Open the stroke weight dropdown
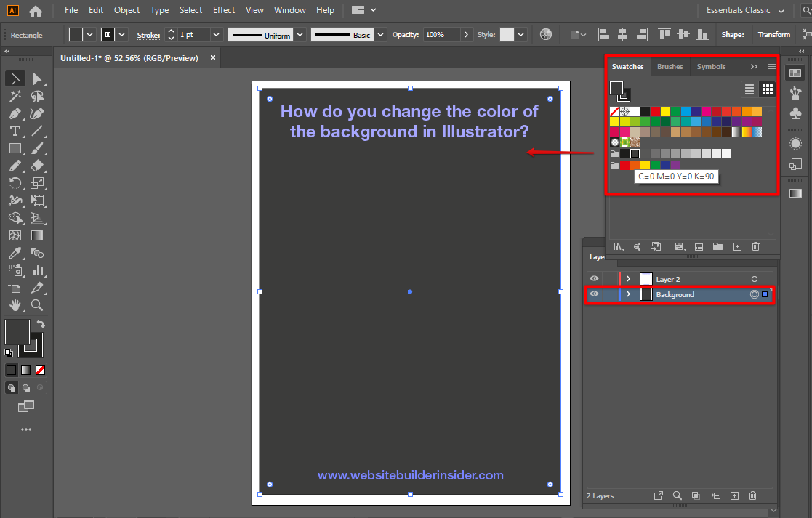The width and height of the screenshot is (812, 518). click(216, 35)
